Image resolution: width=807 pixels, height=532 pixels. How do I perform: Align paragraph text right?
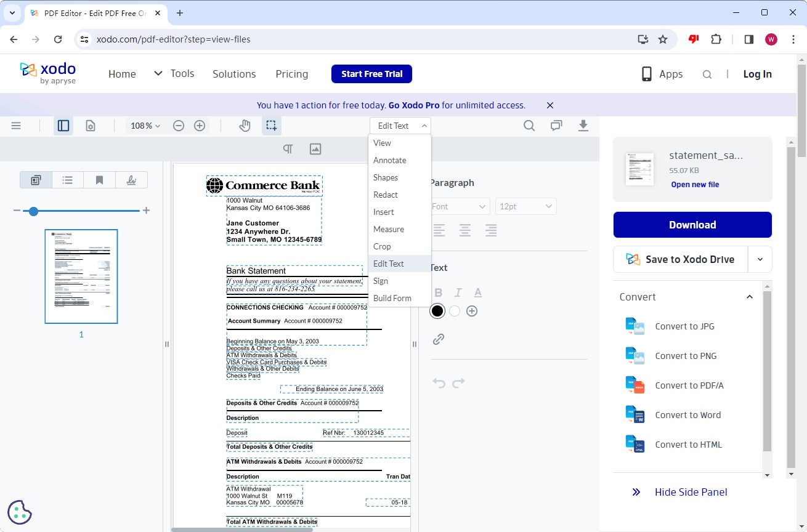(x=491, y=230)
